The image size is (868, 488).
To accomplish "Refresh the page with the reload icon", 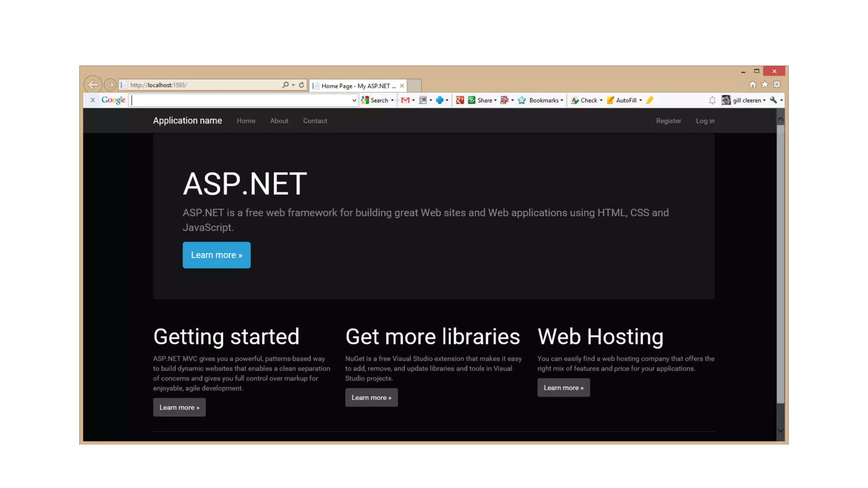I will click(301, 85).
